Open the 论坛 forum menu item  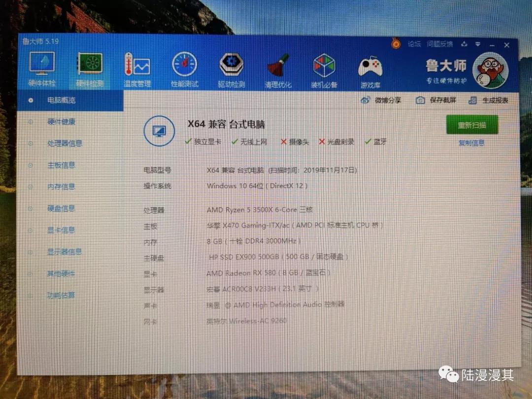coord(415,44)
